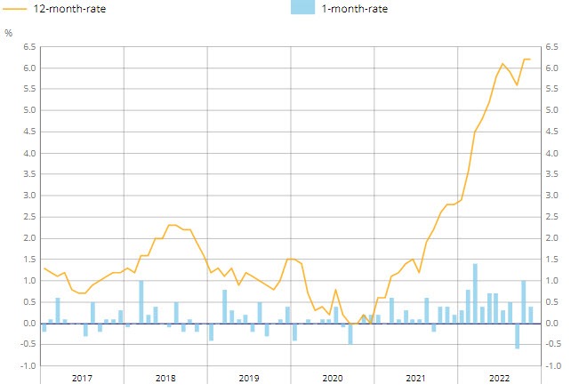571x392 pixels.
Task: Click the 6.5 label on left axis
Action: coord(29,47)
